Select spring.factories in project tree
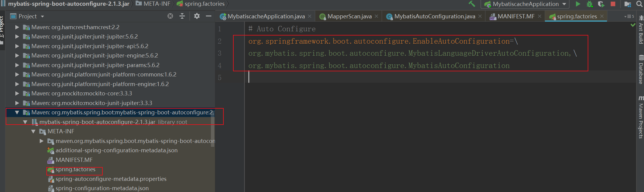The image size is (644, 192). [x=75, y=169]
